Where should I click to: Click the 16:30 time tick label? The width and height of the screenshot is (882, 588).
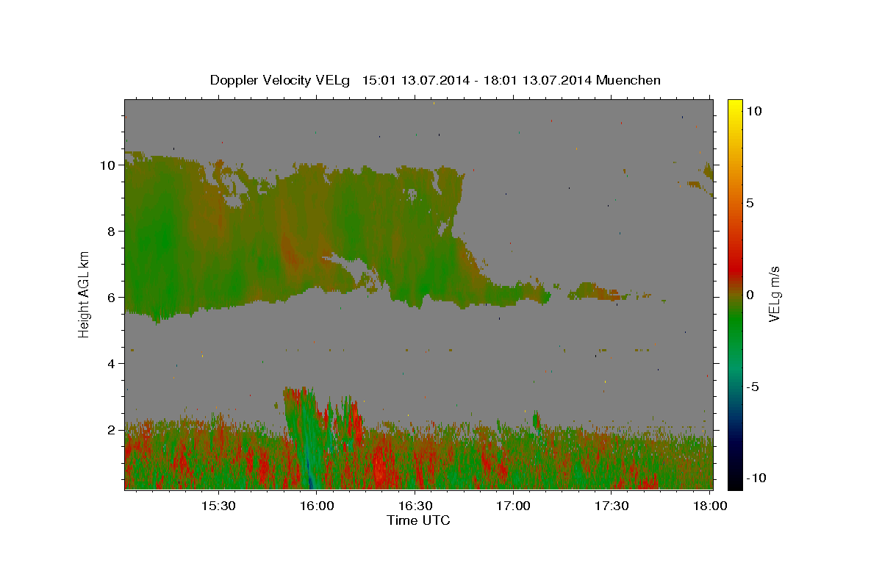coord(415,506)
